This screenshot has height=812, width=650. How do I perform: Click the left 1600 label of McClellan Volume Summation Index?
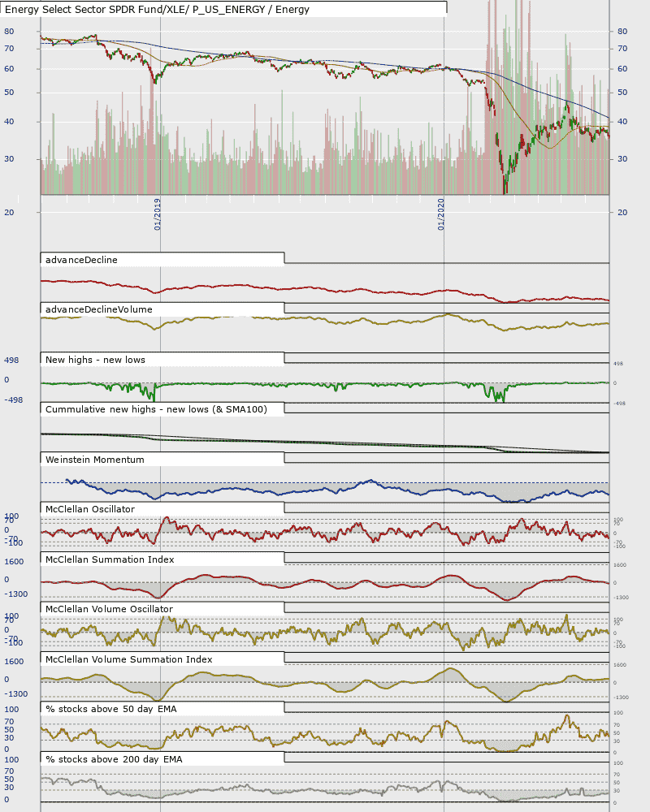pyautogui.click(x=14, y=662)
